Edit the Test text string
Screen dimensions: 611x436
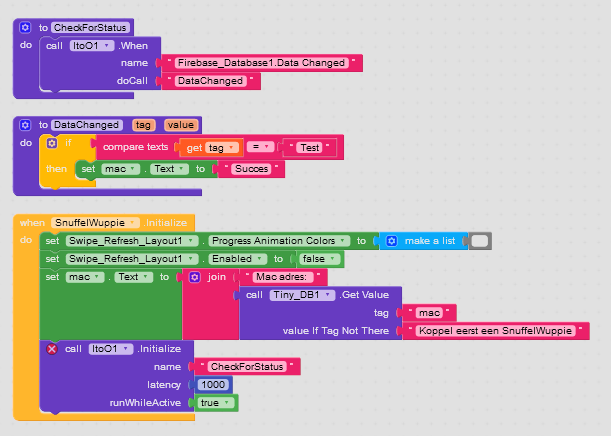click(x=310, y=148)
